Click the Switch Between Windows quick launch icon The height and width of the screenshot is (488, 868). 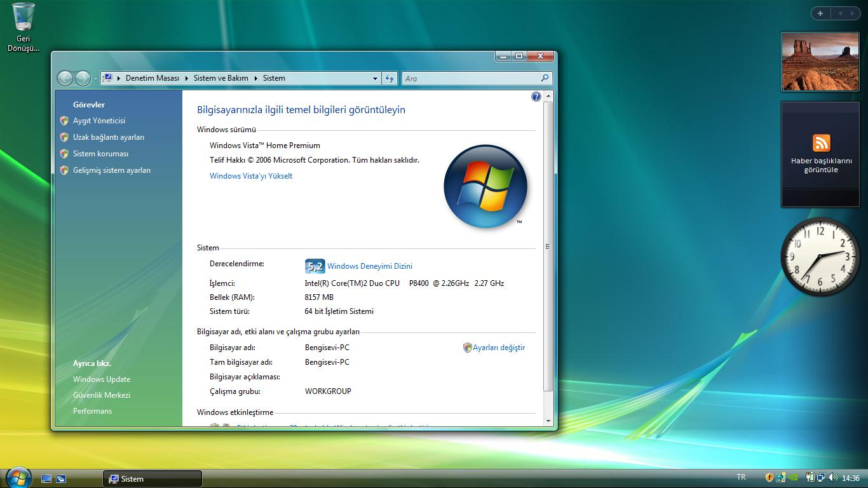tap(61, 479)
